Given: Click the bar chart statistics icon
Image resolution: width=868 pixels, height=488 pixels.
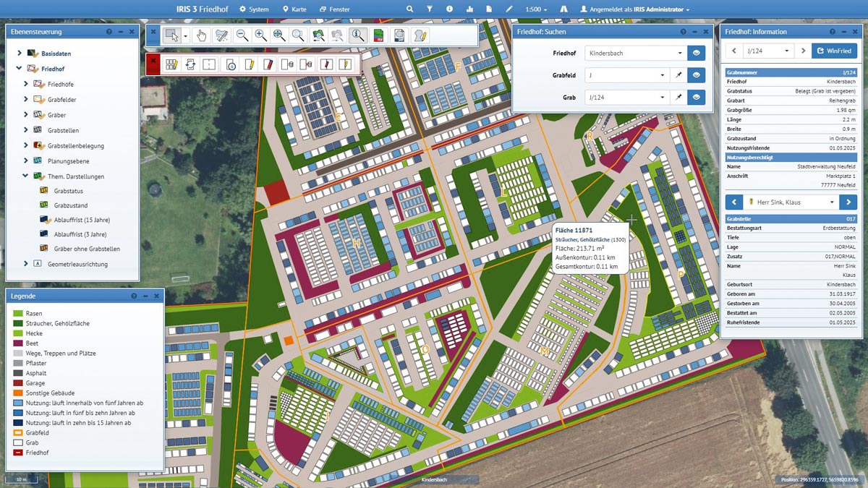Looking at the screenshot, I should [469, 9].
